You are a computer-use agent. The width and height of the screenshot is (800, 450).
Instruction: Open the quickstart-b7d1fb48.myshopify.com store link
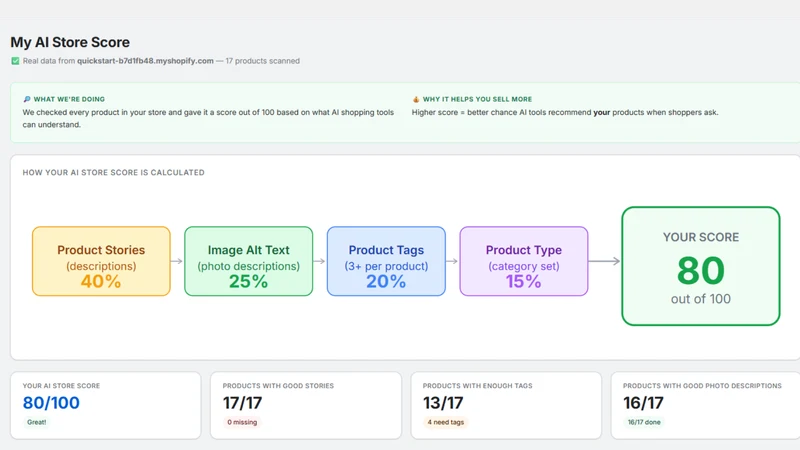coord(145,61)
